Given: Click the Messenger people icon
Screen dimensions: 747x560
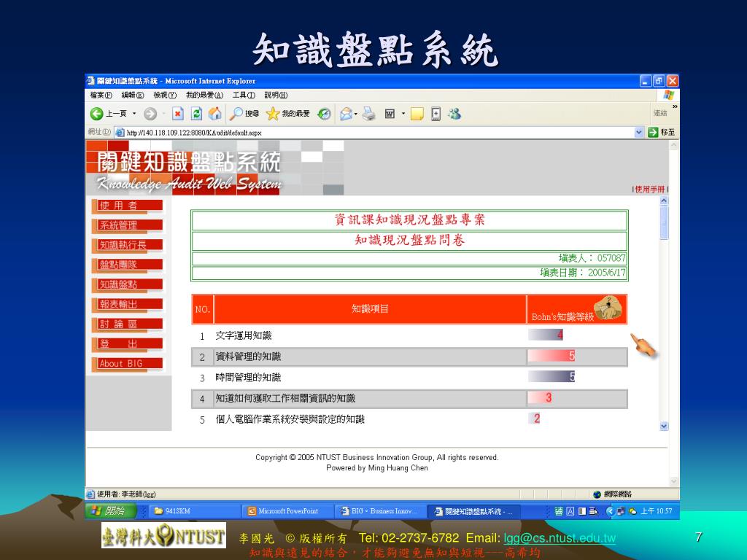Looking at the screenshot, I should (454, 114).
